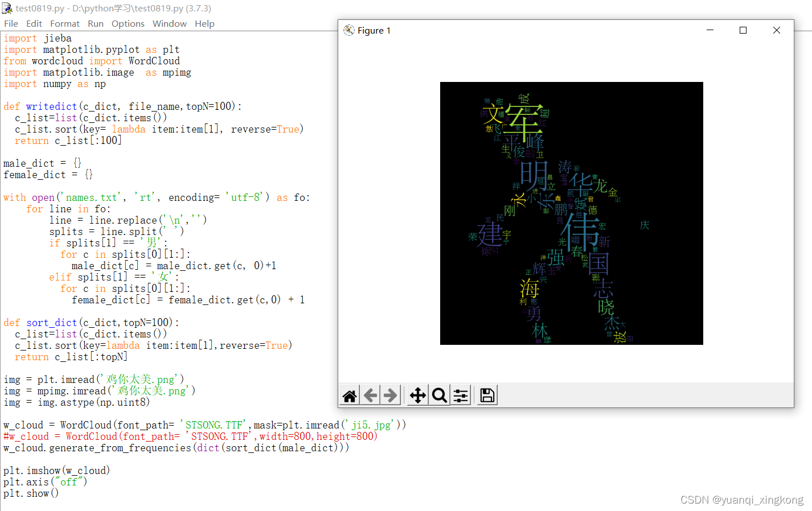Click 'from wordcloud import WordCloud' line
The image size is (812, 511).
[x=92, y=61]
